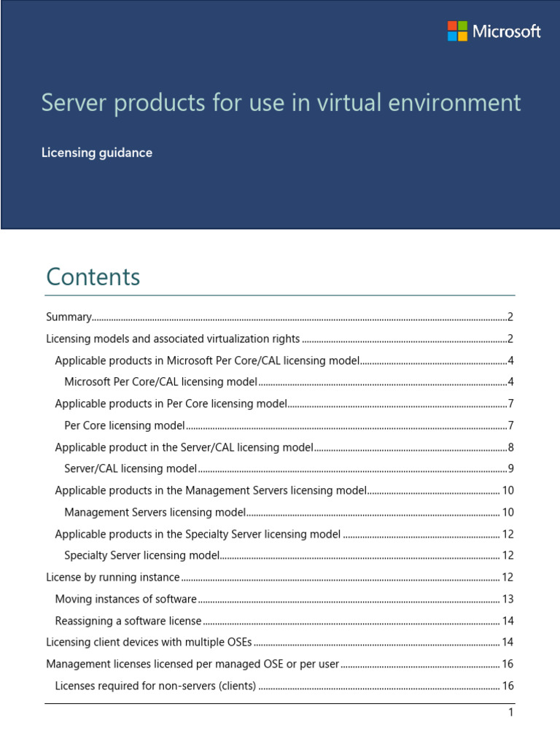Select the Per Core licensing model entry
The image size is (560, 747).
(x=289, y=425)
